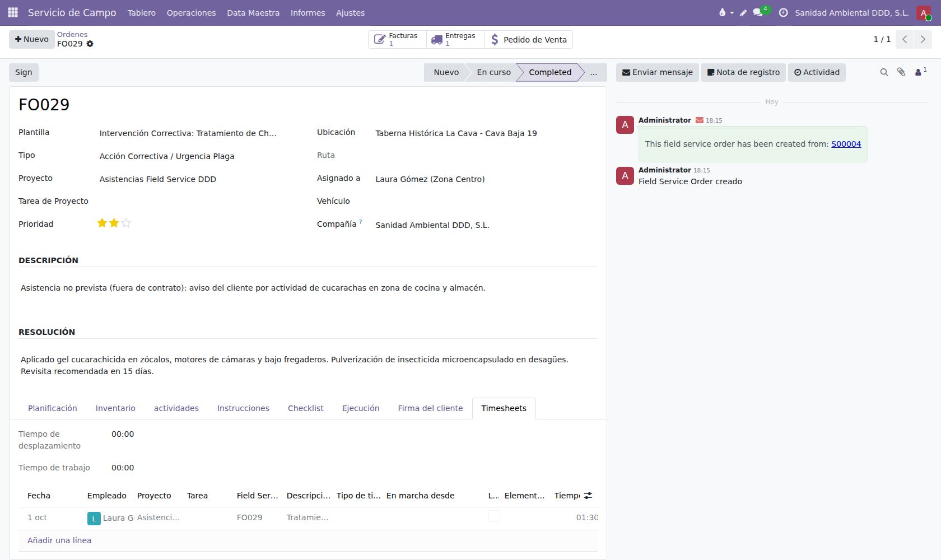Open timesheet column options toggle
941x560 pixels.
pos(588,496)
